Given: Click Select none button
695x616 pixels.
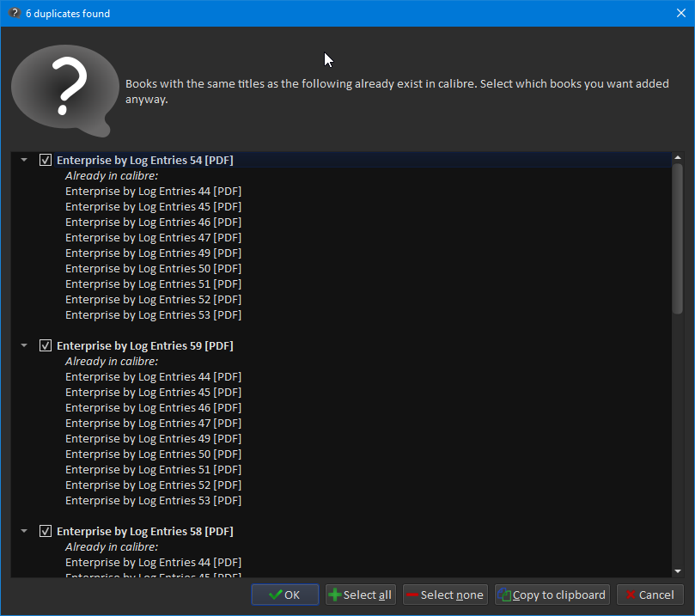Looking at the screenshot, I should click(445, 595).
